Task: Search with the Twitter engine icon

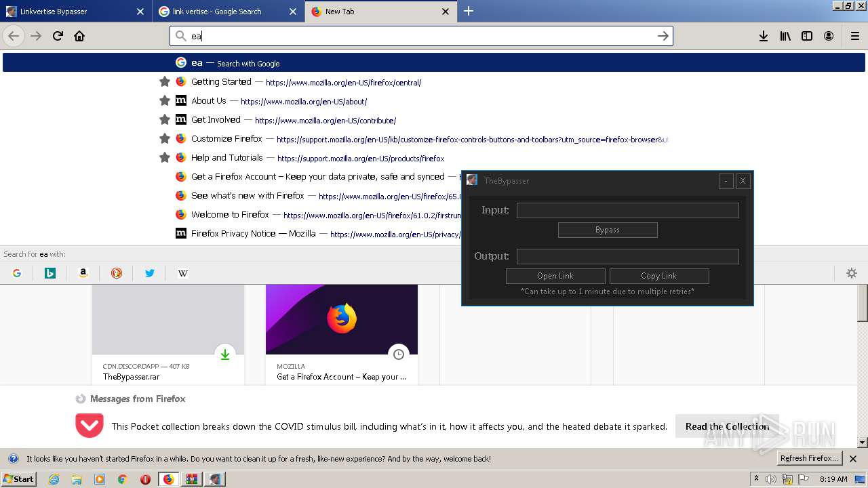Action: coord(150,273)
